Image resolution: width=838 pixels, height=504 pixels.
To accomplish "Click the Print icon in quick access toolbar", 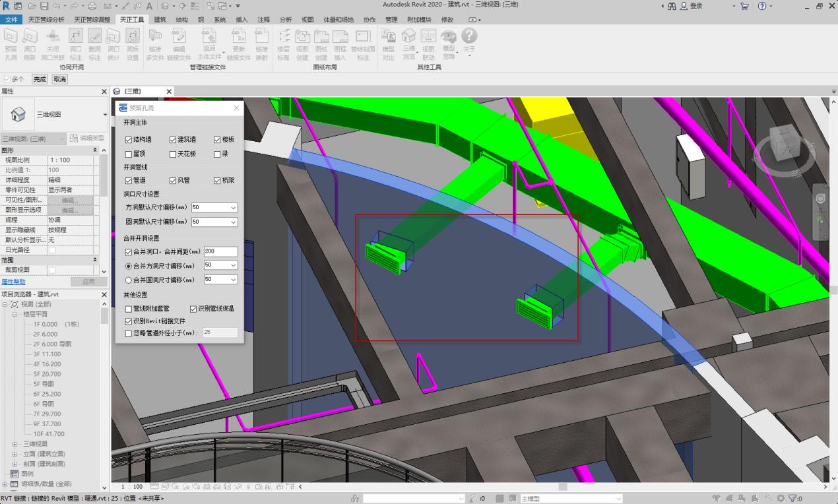I will click(x=92, y=6).
